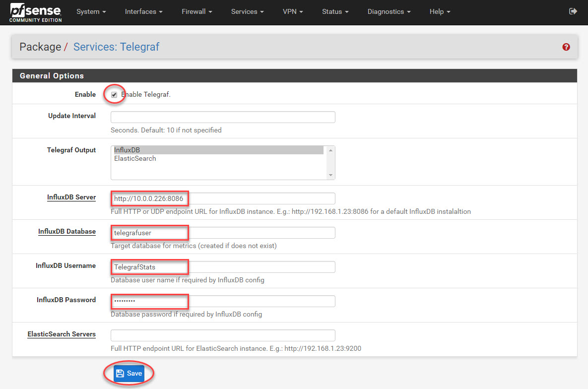This screenshot has width=588, height=389.
Task: Click the ElasticSearch Servers label link
Action: [x=62, y=334]
